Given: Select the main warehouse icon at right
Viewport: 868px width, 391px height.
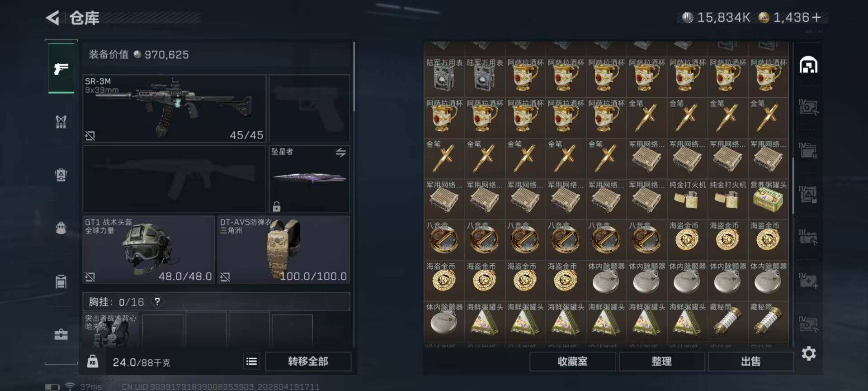Looking at the screenshot, I should point(808,65).
